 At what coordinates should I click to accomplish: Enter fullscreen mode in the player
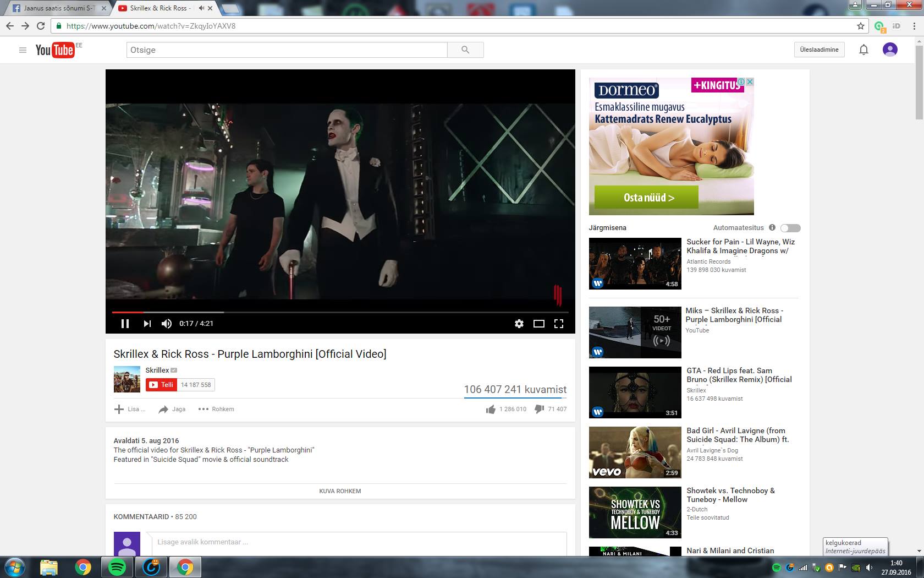pos(559,324)
